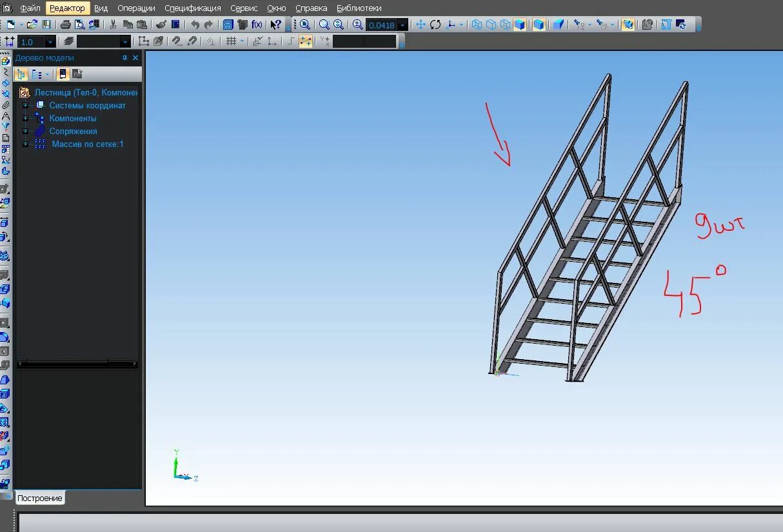783x532 pixels.
Task: Open the Справка menu
Action: click(311, 8)
